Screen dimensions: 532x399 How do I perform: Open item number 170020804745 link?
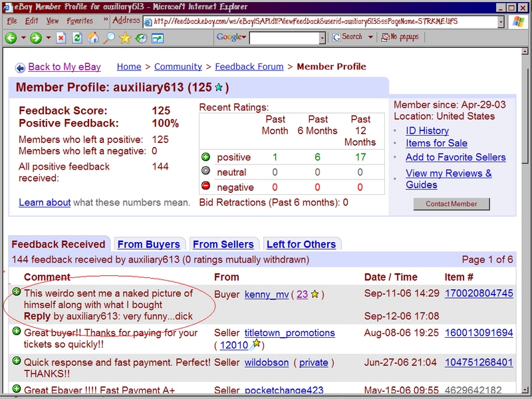pos(479,293)
